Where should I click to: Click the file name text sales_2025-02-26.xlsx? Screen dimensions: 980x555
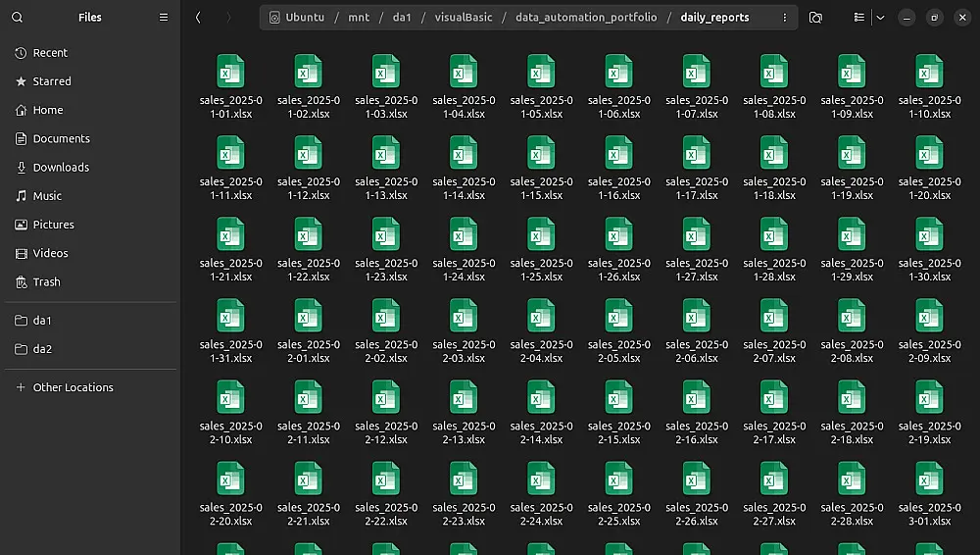coord(696,515)
